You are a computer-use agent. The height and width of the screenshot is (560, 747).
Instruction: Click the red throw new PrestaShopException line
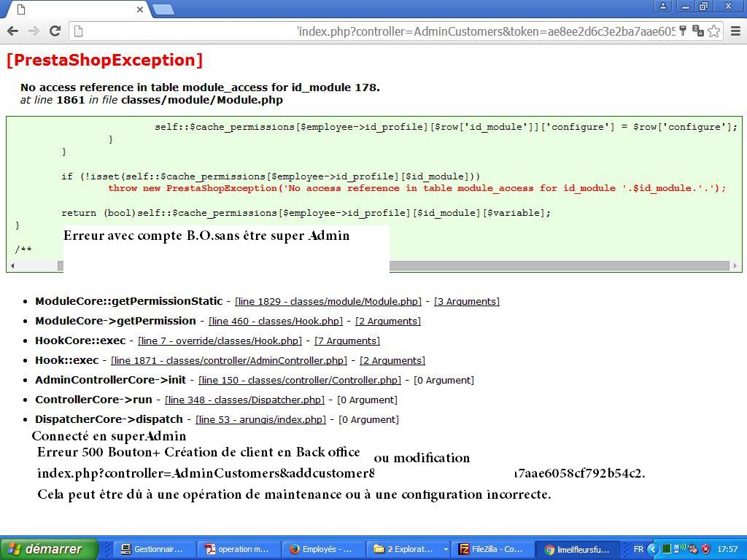417,188
